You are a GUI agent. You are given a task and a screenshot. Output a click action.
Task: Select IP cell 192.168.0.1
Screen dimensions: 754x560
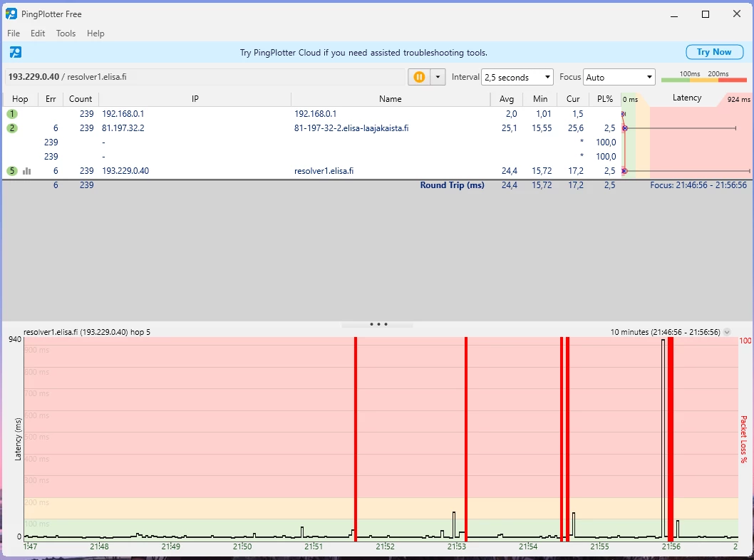[123, 114]
